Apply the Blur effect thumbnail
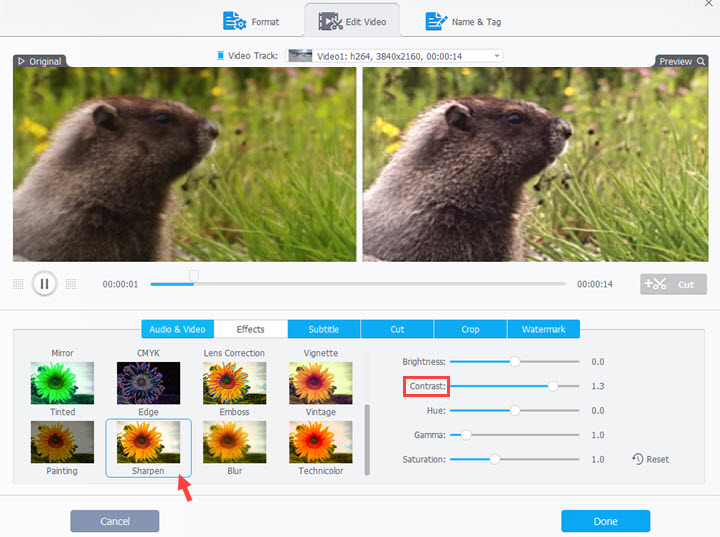 pyautogui.click(x=235, y=442)
